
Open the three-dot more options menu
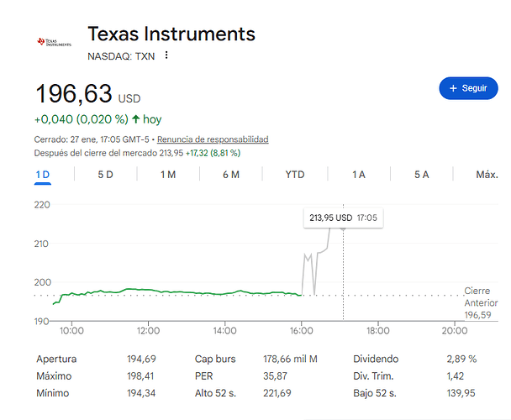point(166,55)
